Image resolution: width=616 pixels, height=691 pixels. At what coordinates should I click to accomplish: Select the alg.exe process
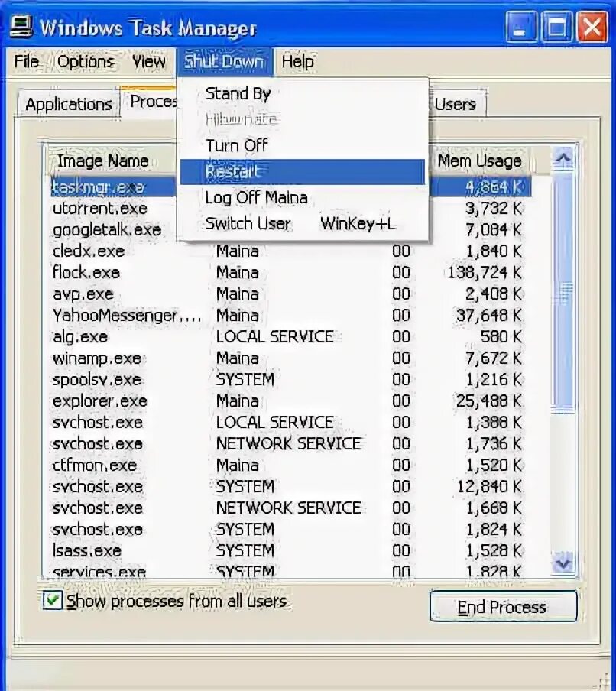(291, 336)
